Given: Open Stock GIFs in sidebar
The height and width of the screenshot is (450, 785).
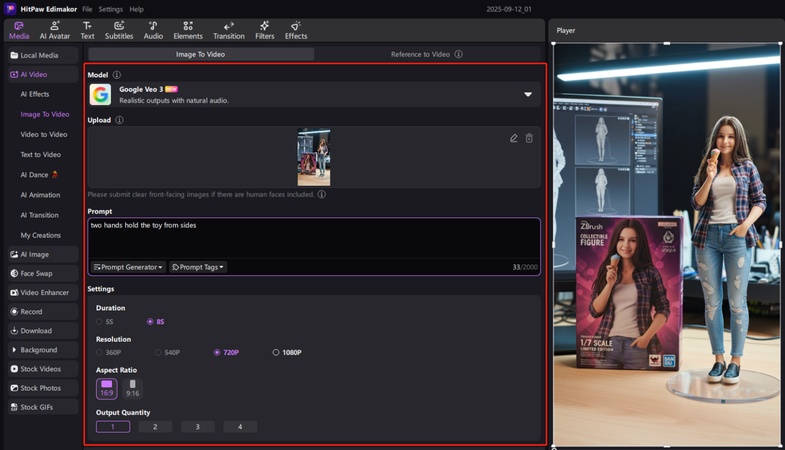Looking at the screenshot, I should click(43, 407).
